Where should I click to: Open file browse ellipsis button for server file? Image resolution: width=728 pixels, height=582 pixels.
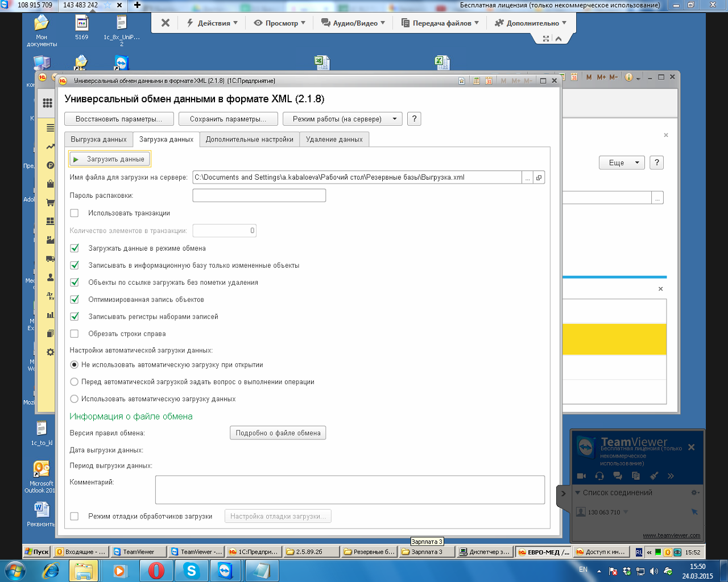pyautogui.click(x=528, y=178)
